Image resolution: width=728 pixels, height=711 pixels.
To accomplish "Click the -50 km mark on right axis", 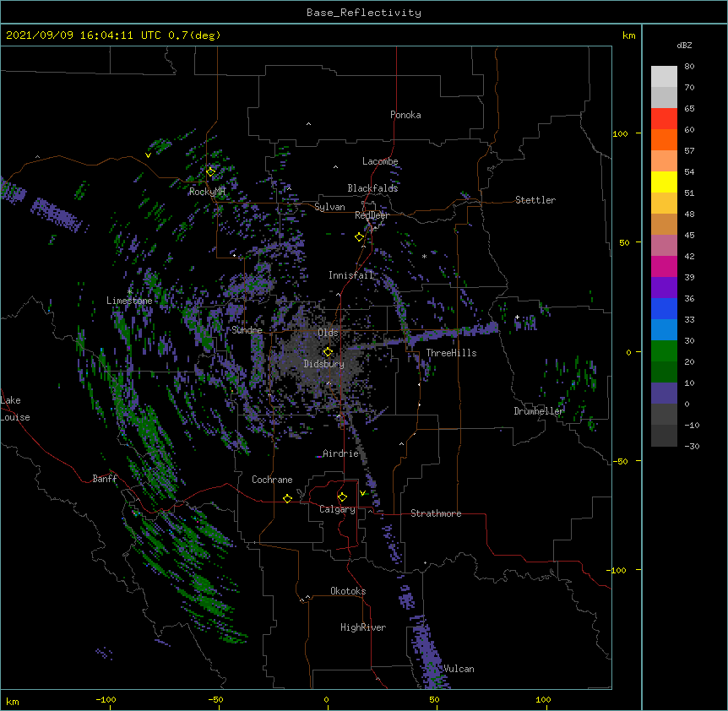I will tap(620, 461).
